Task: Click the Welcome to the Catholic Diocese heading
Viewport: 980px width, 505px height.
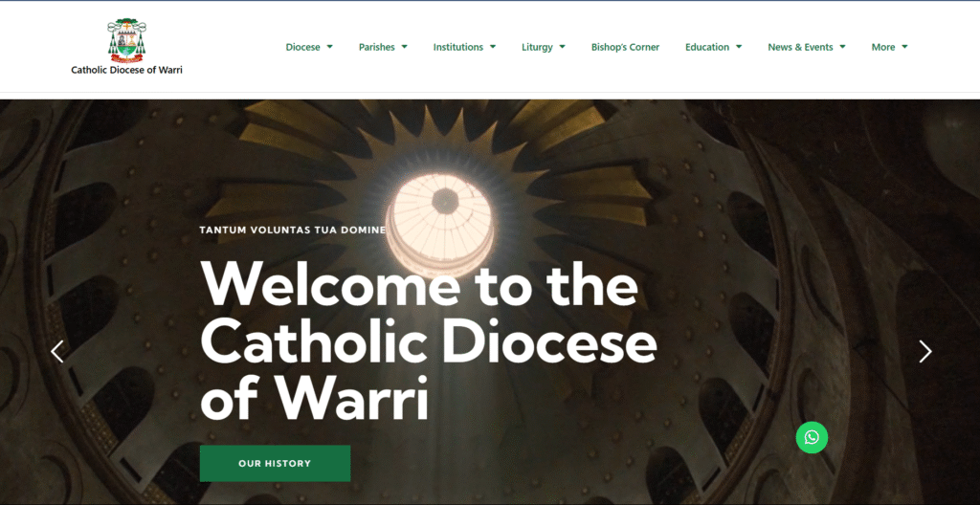Action: [x=428, y=340]
